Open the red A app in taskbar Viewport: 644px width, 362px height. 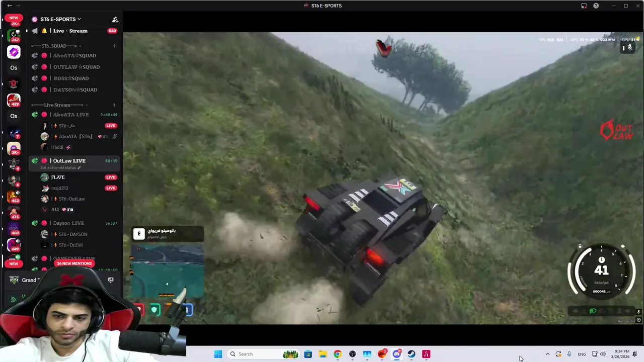click(427, 354)
